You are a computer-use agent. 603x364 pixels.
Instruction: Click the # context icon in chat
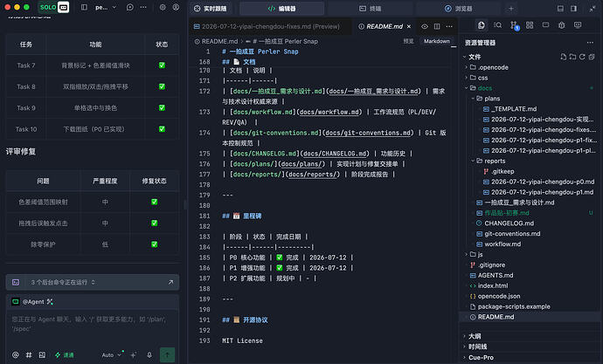pos(29,354)
